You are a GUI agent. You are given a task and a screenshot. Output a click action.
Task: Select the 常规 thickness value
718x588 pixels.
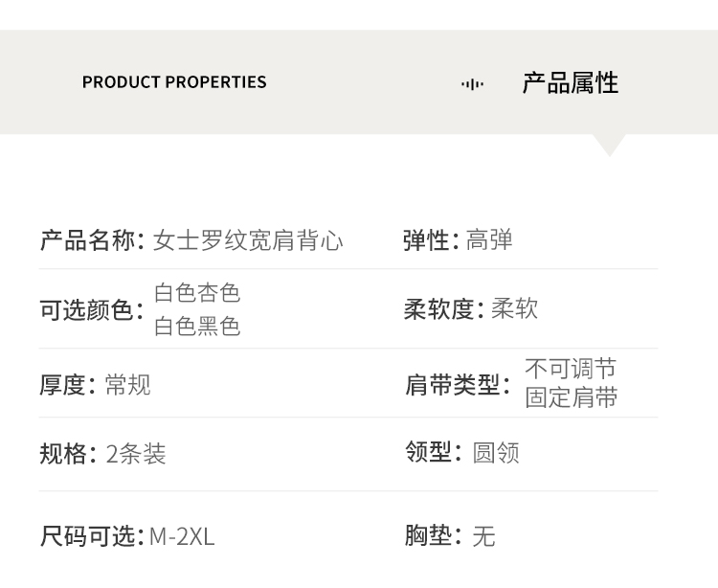[x=127, y=385]
